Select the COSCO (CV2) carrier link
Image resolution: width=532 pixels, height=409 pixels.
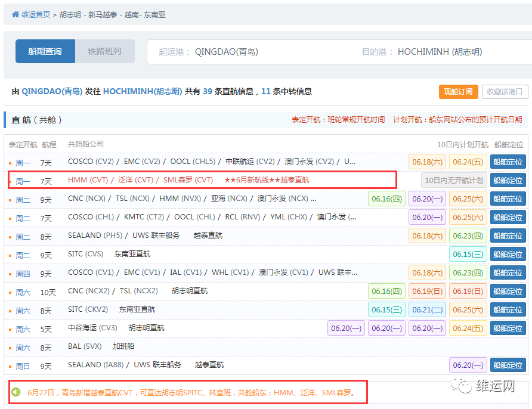91,161
